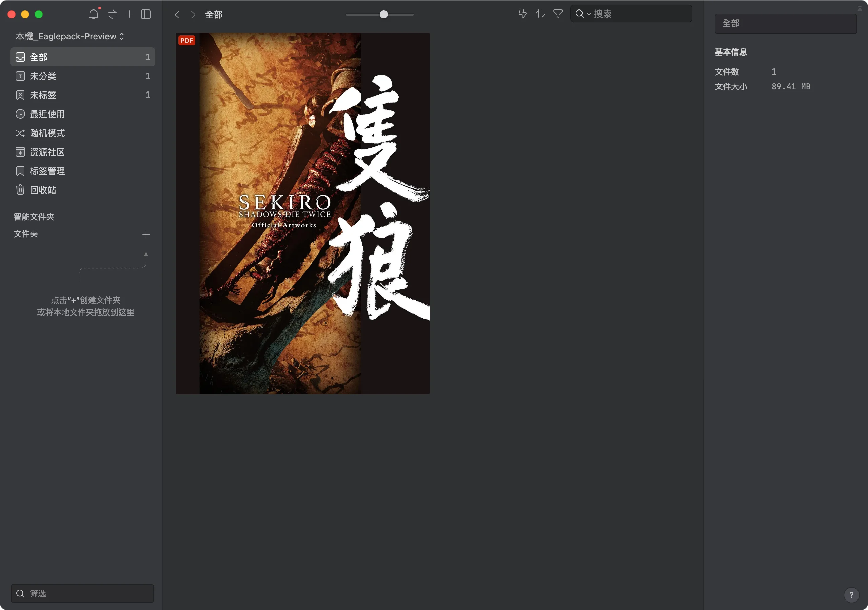This screenshot has width=868, height=610.
Task: Select 未分类 in the sidebar
Action: tap(82, 76)
